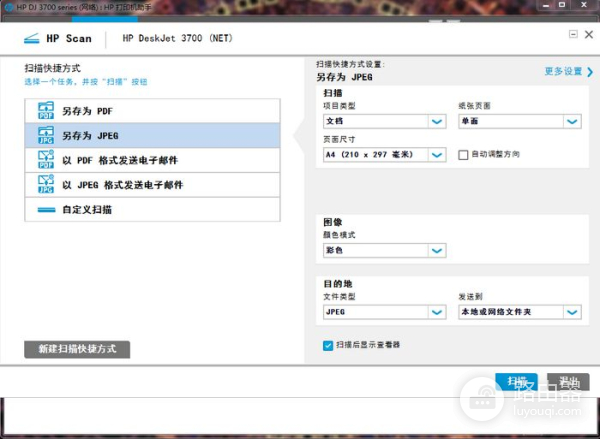Click the gray 退出 button
The image size is (600, 439).
(568, 382)
